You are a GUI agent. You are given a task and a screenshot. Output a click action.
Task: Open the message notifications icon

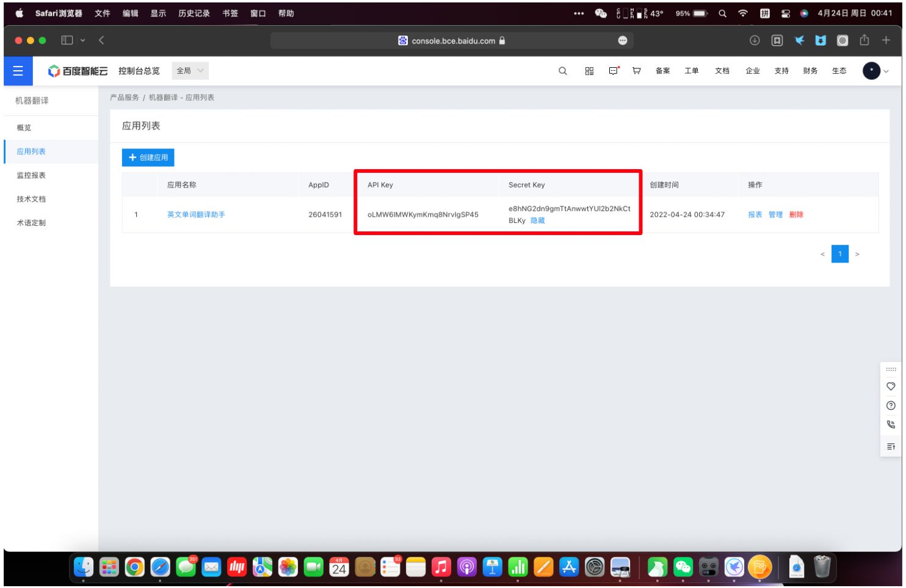click(x=614, y=71)
